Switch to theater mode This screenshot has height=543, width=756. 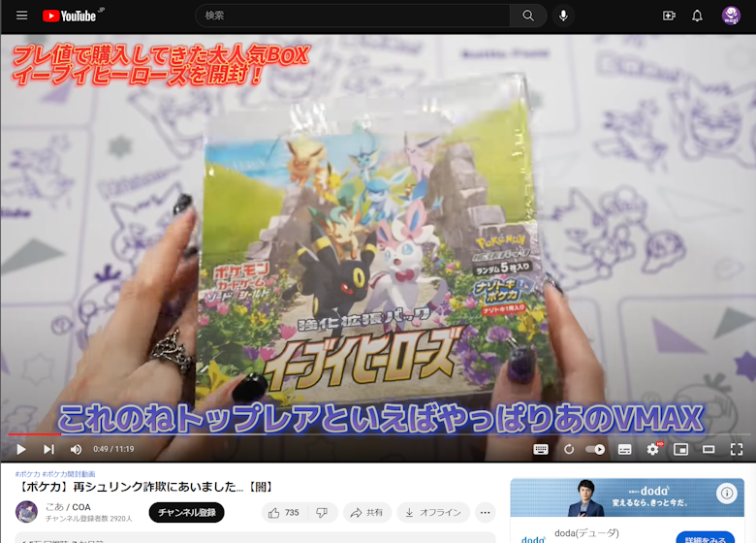[x=709, y=450]
